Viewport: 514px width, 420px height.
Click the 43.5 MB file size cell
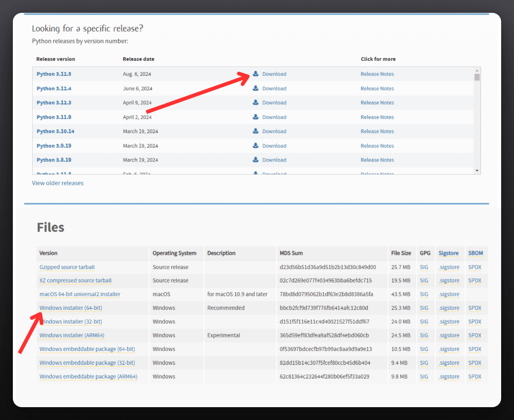pos(400,295)
